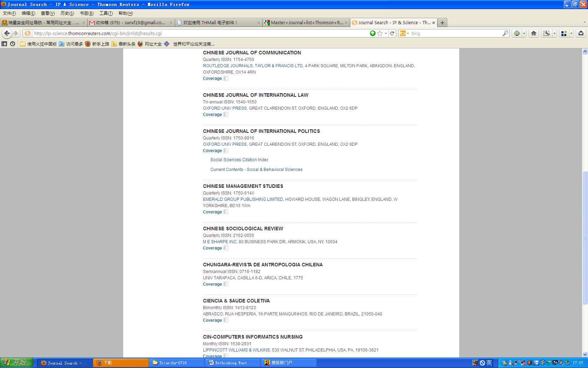The height and width of the screenshot is (368, 588).
Task: Open dropdown beside colored squares icon
Action: click(571, 33)
